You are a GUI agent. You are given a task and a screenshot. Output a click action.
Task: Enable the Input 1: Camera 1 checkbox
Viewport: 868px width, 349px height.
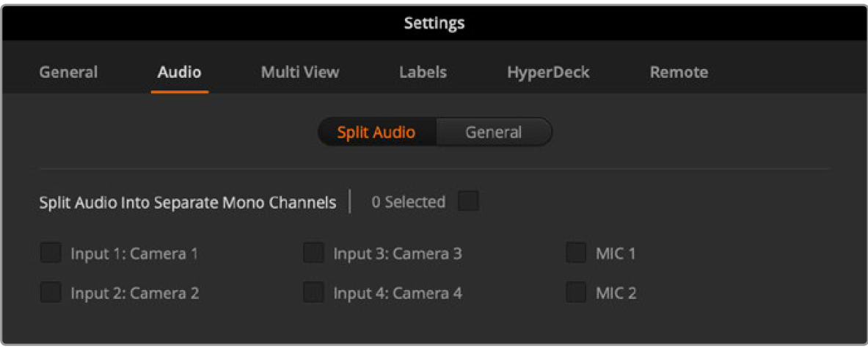(x=51, y=254)
